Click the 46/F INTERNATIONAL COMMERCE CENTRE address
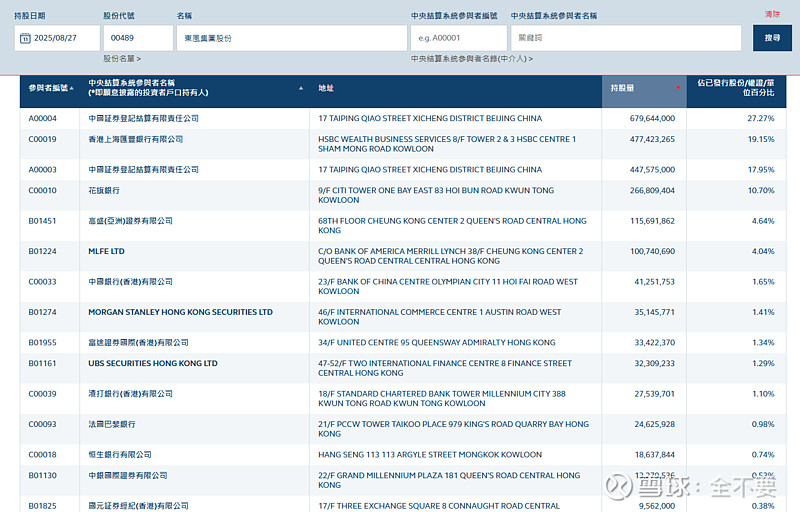 pos(440,317)
